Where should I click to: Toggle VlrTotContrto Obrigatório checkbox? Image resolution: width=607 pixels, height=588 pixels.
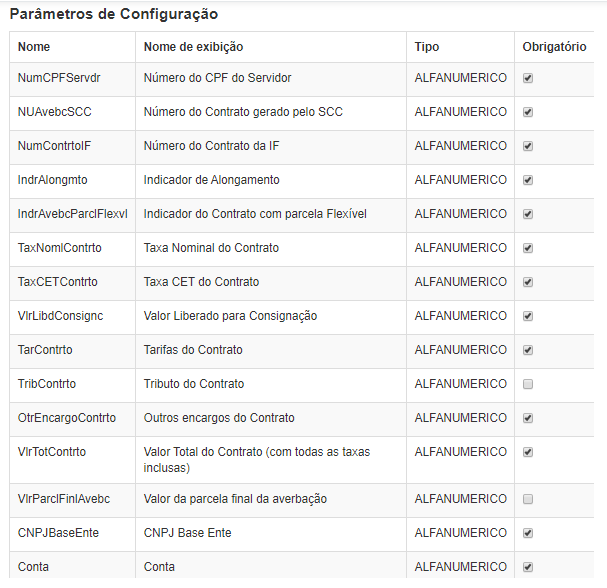pos(528,453)
